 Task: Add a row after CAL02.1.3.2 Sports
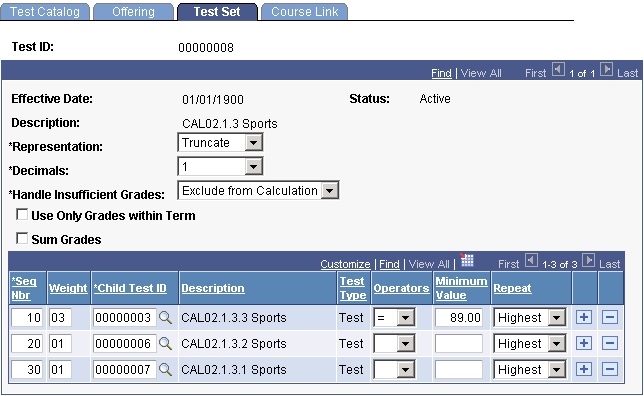[584, 343]
